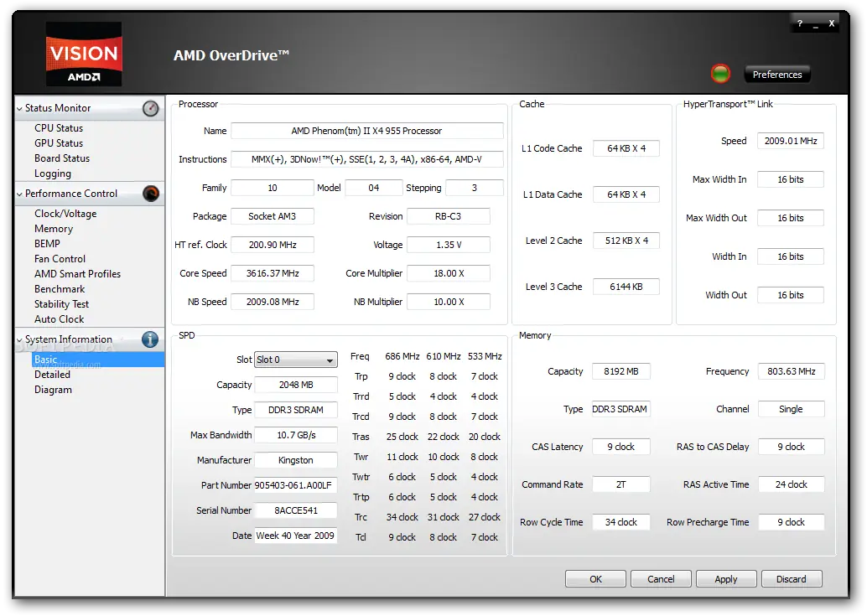Open the Benchmark page

pos(60,289)
